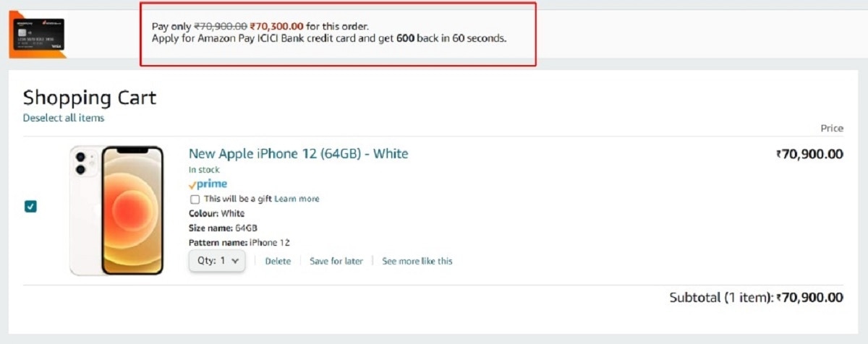
Task: Click the ICICI credit card apply offer text
Action: pos(329,38)
